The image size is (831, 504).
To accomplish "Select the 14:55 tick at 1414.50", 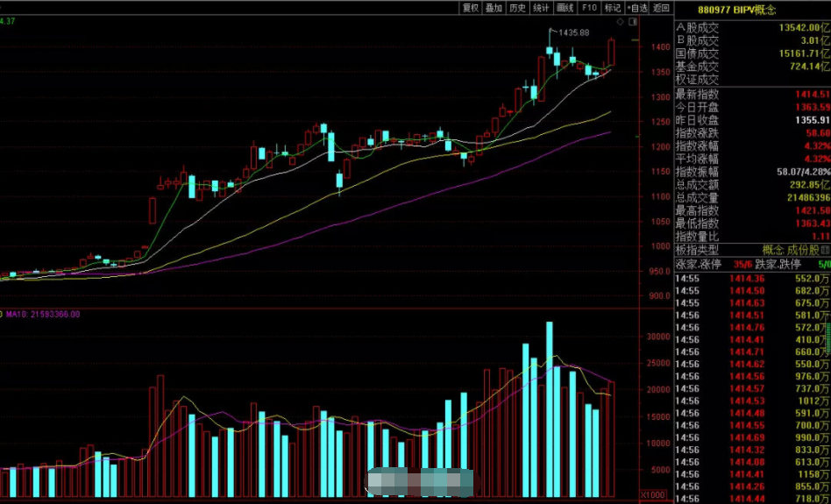I will [x=753, y=290].
